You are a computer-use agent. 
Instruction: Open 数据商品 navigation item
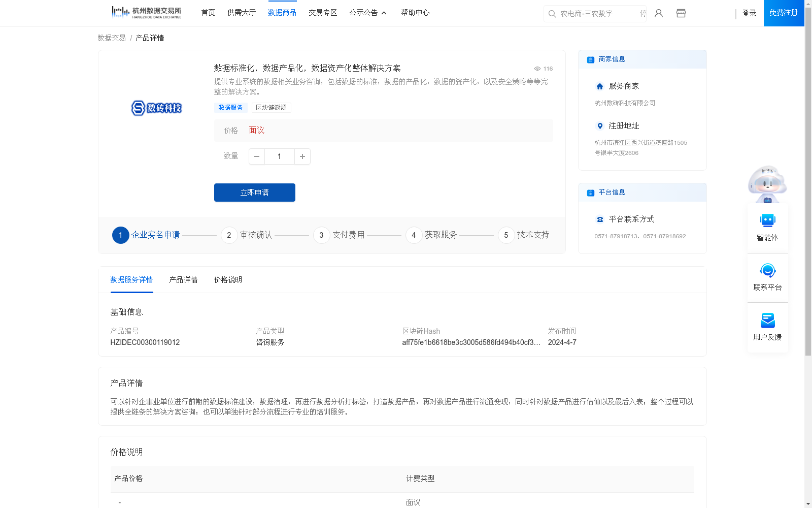click(x=282, y=13)
